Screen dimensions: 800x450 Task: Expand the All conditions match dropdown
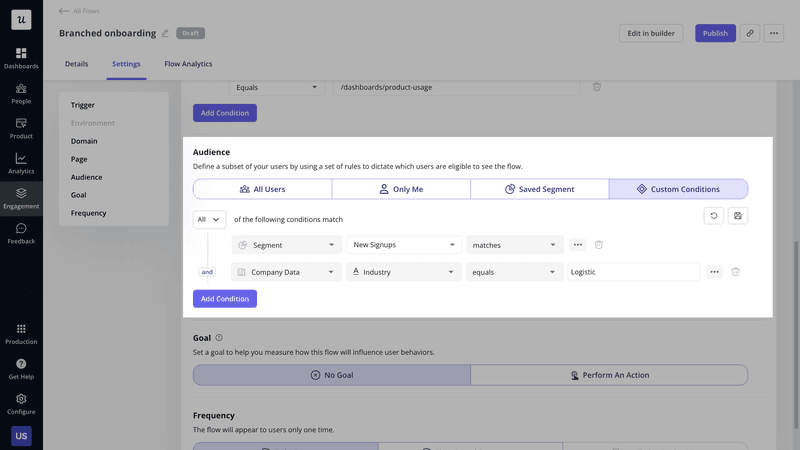pos(209,219)
